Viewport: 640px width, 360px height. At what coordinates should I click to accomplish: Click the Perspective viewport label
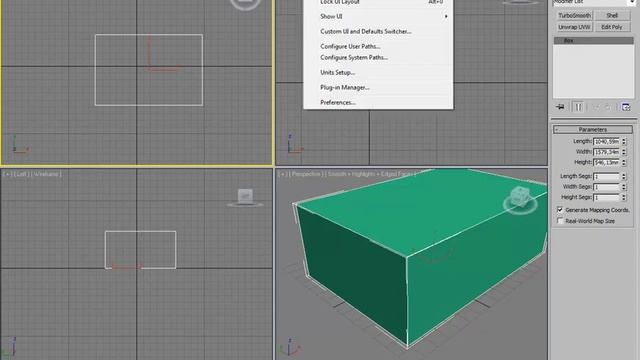[x=306, y=174]
